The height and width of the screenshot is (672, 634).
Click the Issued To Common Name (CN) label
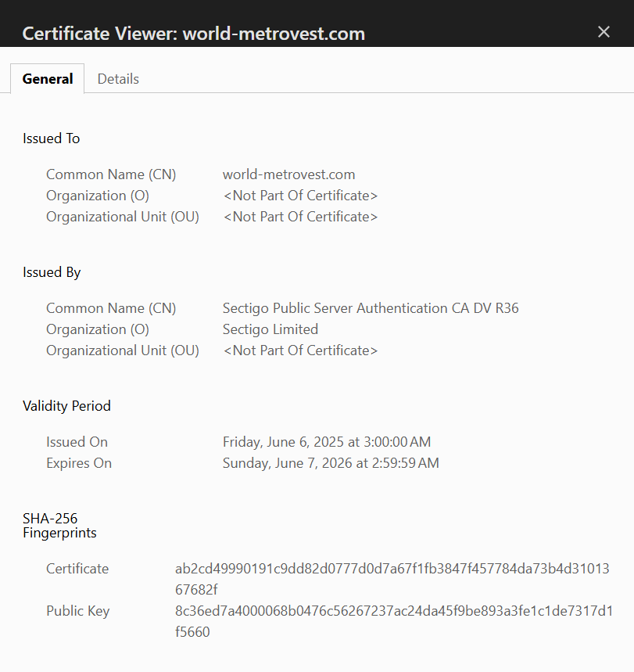click(111, 174)
